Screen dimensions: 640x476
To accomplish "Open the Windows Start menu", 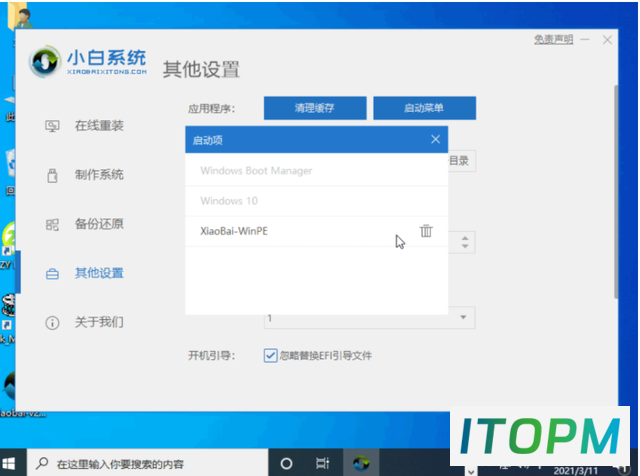I will pos(9,464).
